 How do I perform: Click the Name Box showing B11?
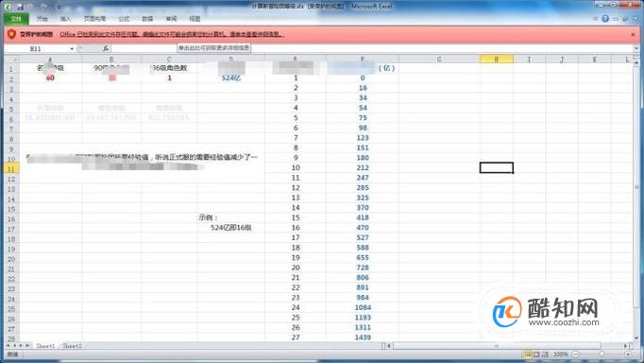(x=36, y=48)
